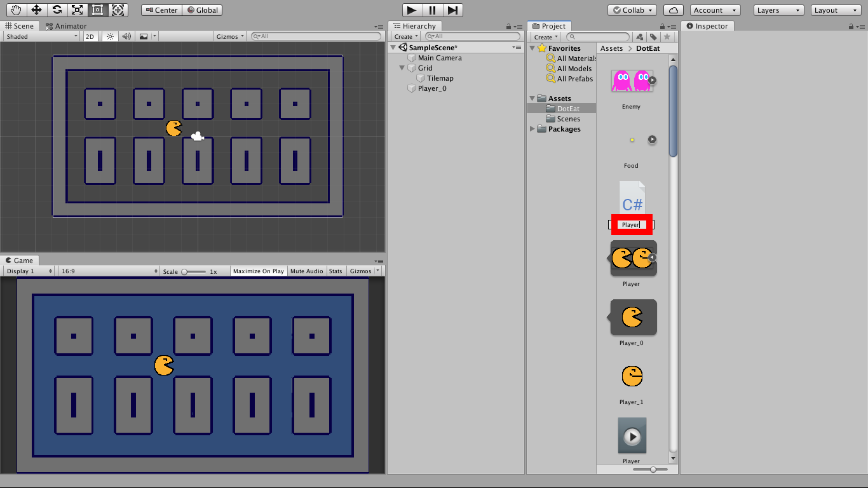The height and width of the screenshot is (488, 868).
Task: Collapse Favorites in Project panel
Action: point(532,48)
